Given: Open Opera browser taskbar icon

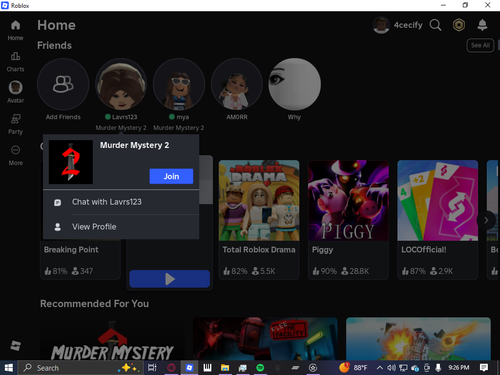Looking at the screenshot, I should point(171,368).
